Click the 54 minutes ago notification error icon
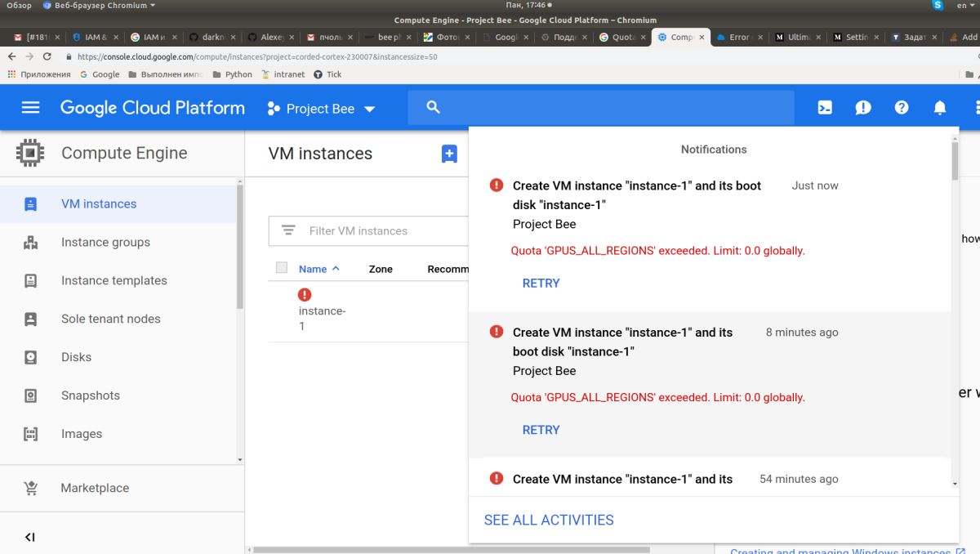 496,479
